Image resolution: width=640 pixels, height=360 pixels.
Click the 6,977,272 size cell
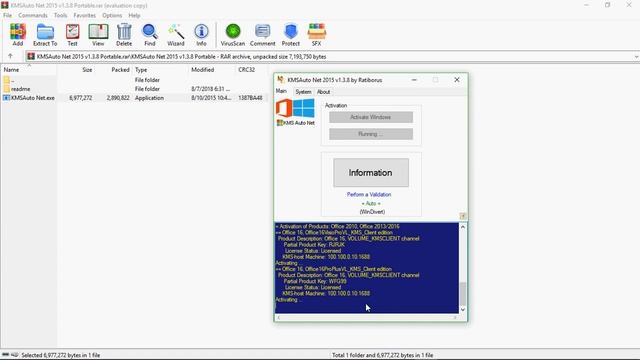80,98
